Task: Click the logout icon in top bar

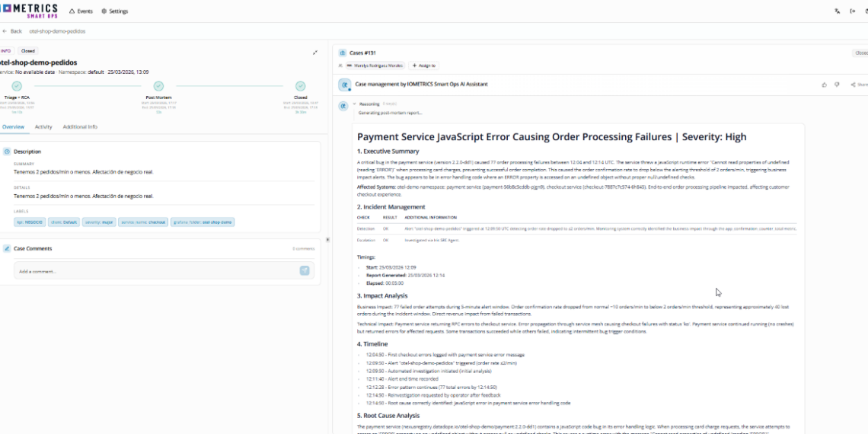Action: [852, 11]
